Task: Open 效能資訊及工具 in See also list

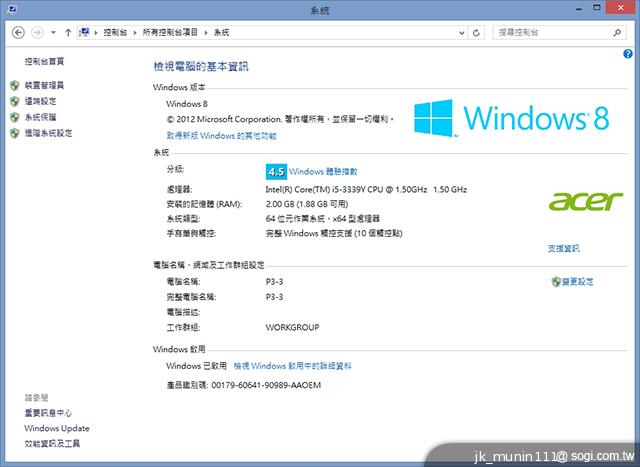Action: tap(52, 443)
